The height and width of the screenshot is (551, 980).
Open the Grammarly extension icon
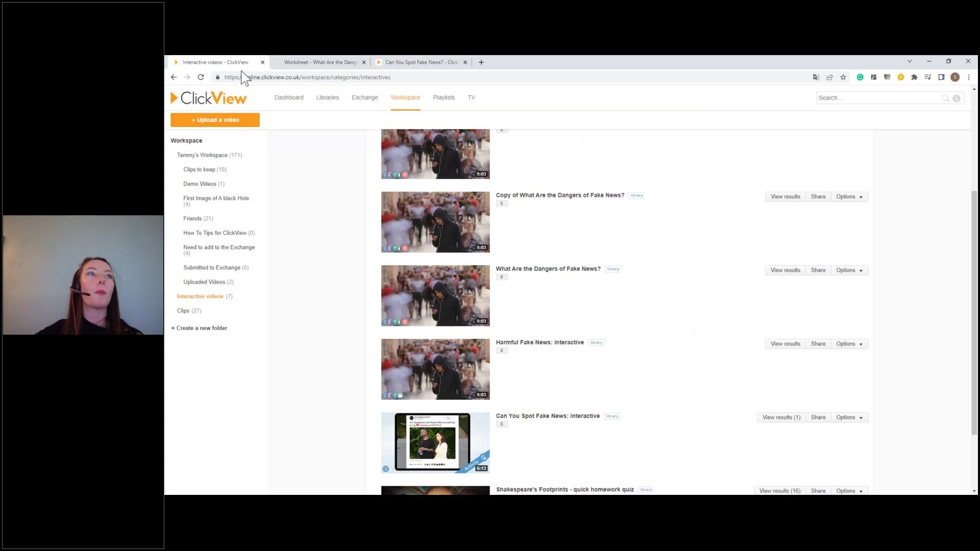click(861, 77)
